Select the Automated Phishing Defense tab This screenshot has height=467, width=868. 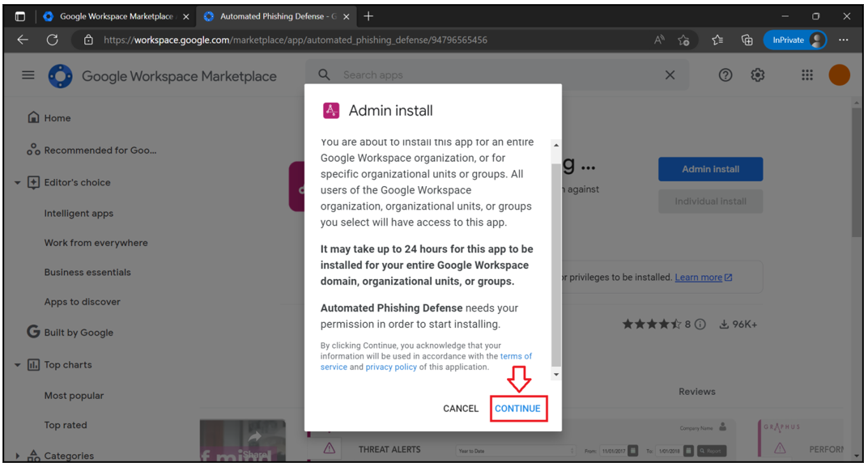(x=277, y=17)
